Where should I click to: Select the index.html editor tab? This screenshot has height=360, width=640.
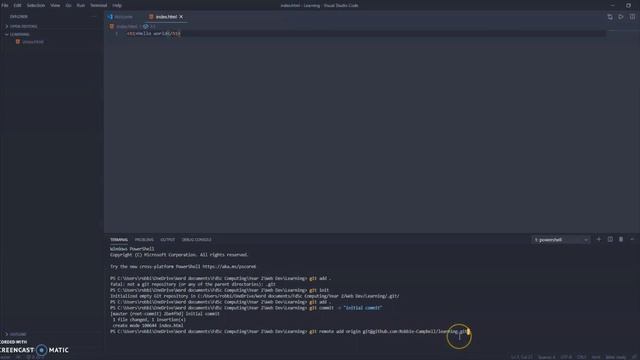click(166, 17)
